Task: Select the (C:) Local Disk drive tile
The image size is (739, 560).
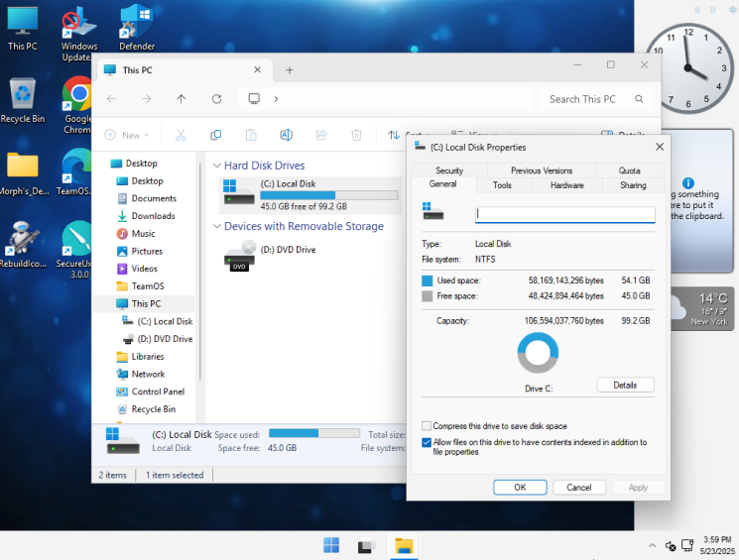Action: 310,195
